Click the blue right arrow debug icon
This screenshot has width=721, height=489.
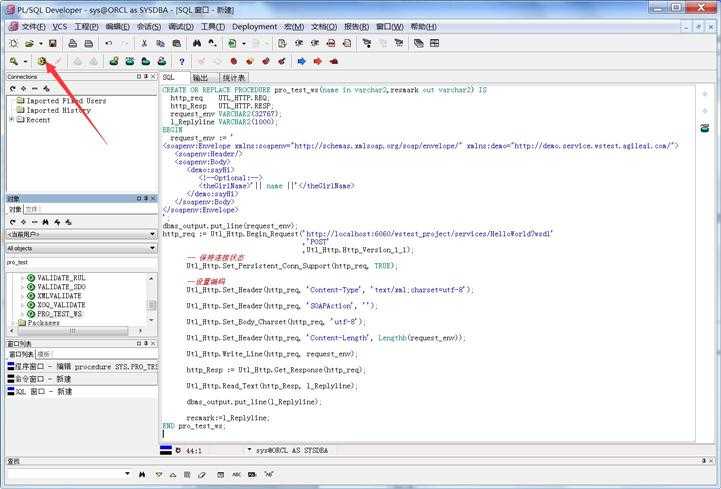pyautogui.click(x=302, y=61)
